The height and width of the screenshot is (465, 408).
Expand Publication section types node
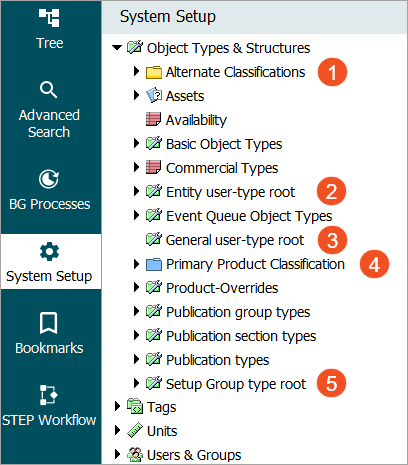pos(136,335)
